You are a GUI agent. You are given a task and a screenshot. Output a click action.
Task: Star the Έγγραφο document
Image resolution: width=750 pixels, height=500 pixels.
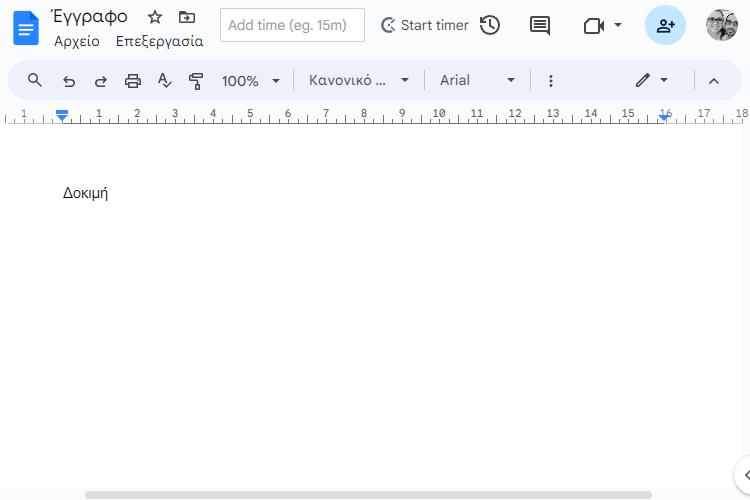pyautogui.click(x=154, y=18)
